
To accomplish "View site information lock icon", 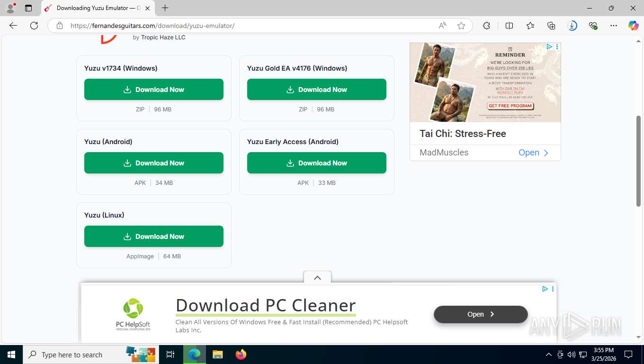I will 60,26.
